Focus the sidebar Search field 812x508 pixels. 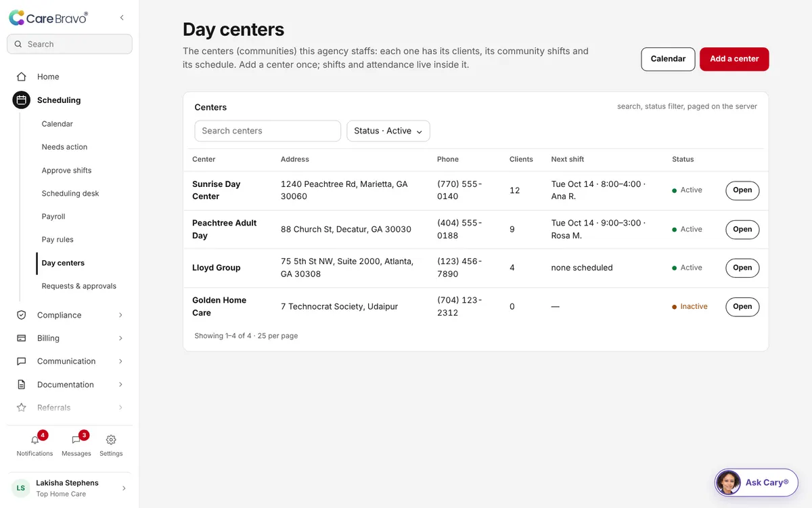[70, 44]
